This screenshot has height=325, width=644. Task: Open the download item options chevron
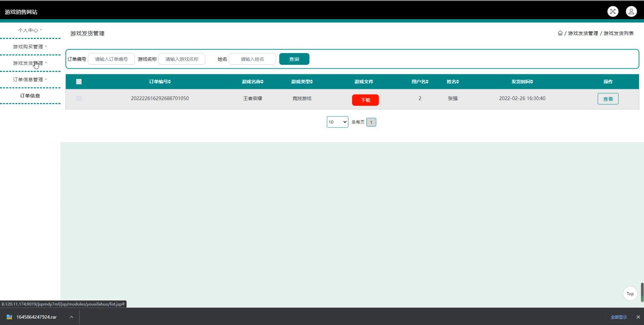click(x=72, y=317)
